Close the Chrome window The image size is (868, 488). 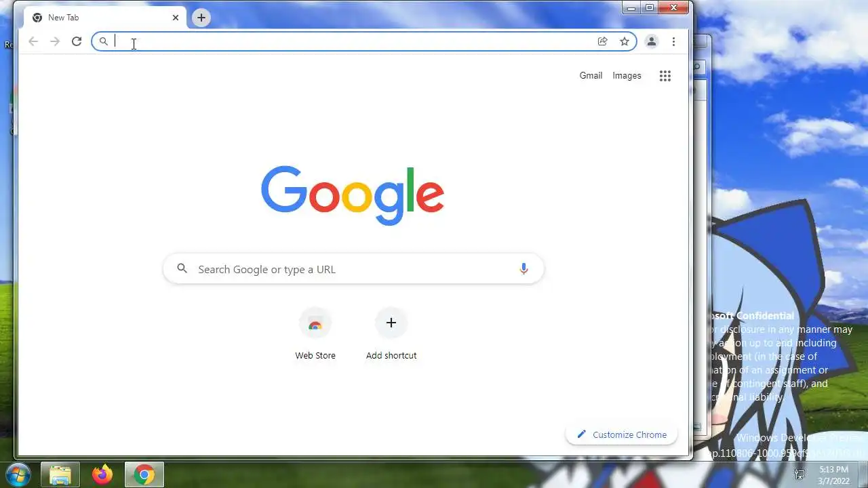(x=674, y=8)
